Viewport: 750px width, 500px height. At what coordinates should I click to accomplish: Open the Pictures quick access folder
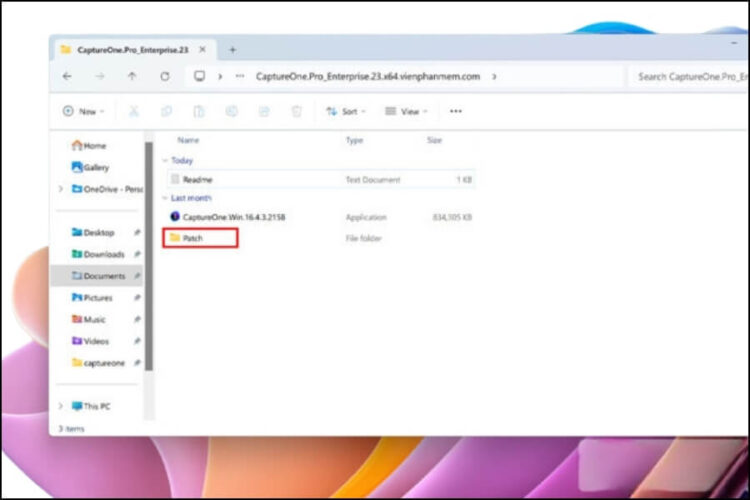(x=92, y=298)
